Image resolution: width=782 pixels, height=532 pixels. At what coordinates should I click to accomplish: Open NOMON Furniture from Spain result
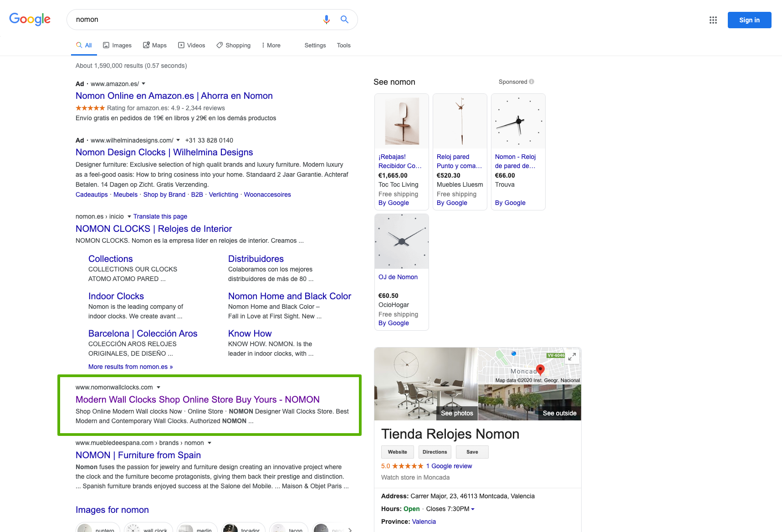[138, 455]
